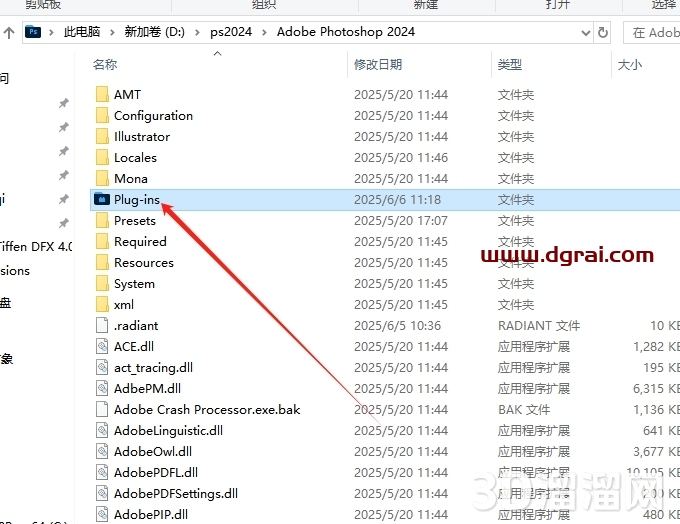680x524 pixels.
Task: Click the act_tracing.dll file icon
Action: [102, 367]
